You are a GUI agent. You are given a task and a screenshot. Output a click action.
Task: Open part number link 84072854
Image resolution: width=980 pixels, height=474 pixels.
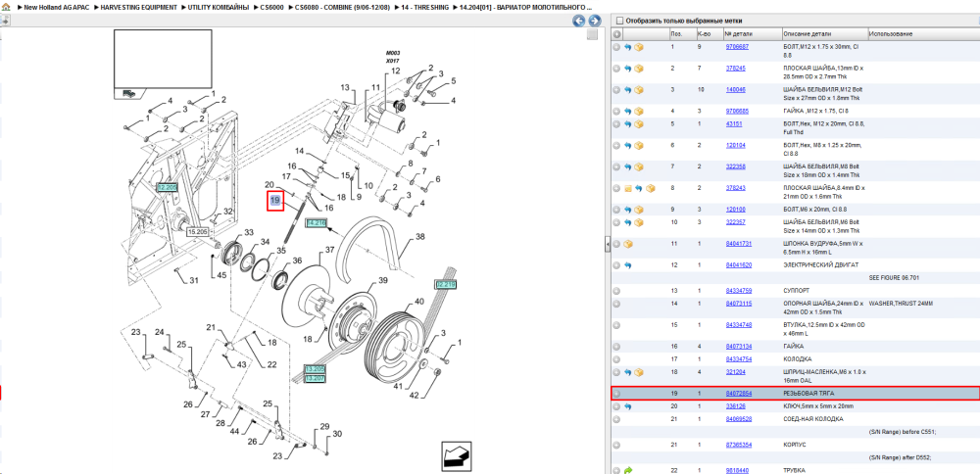pyautogui.click(x=738, y=394)
